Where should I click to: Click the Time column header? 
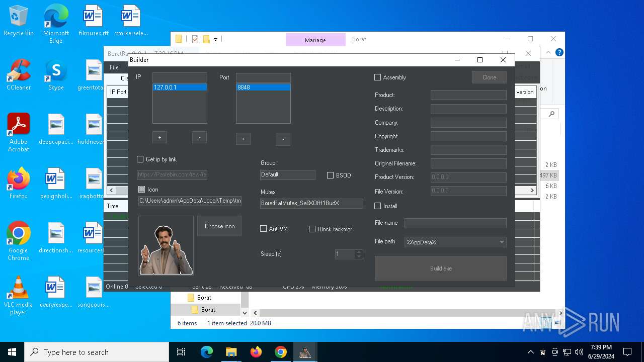tap(113, 206)
